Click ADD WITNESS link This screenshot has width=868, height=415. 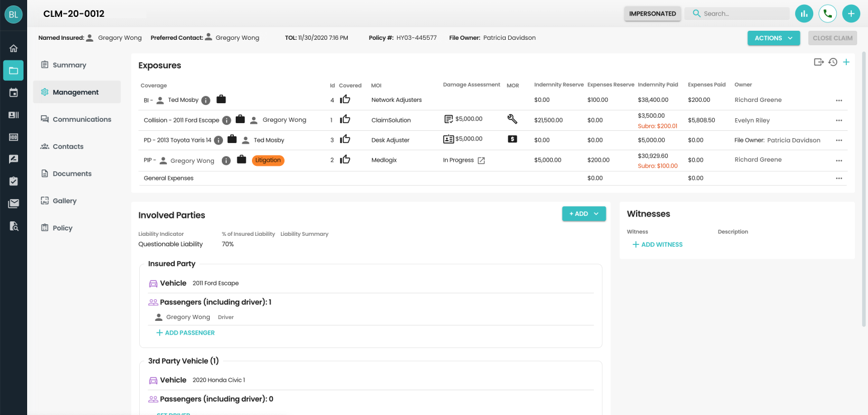click(x=657, y=245)
